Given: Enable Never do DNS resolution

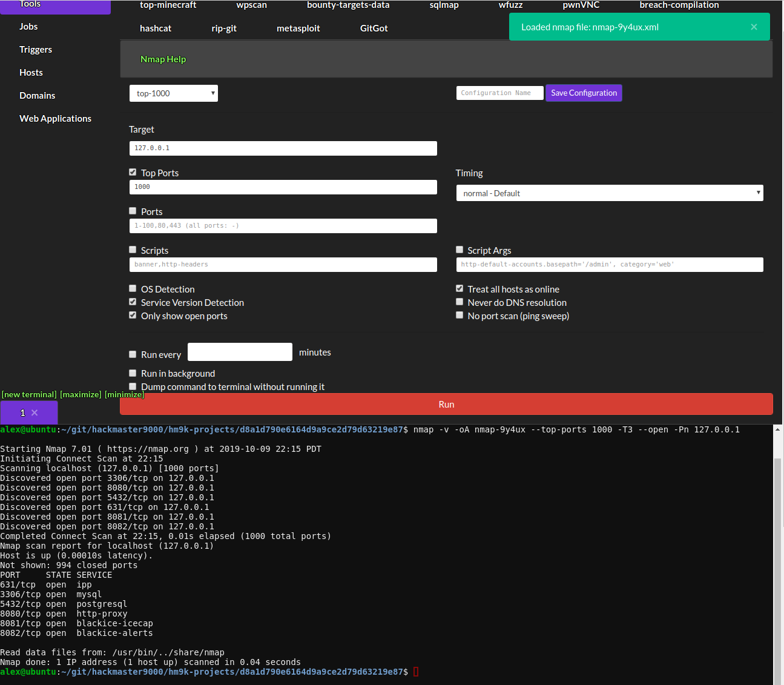Looking at the screenshot, I should tap(460, 302).
